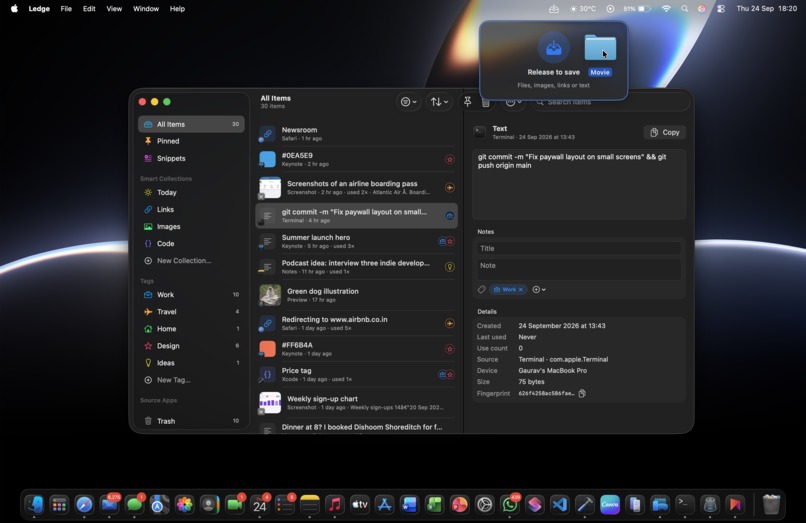Click the Ledge tray icon in menu bar
This screenshot has height=523, width=806.
click(x=554, y=9)
